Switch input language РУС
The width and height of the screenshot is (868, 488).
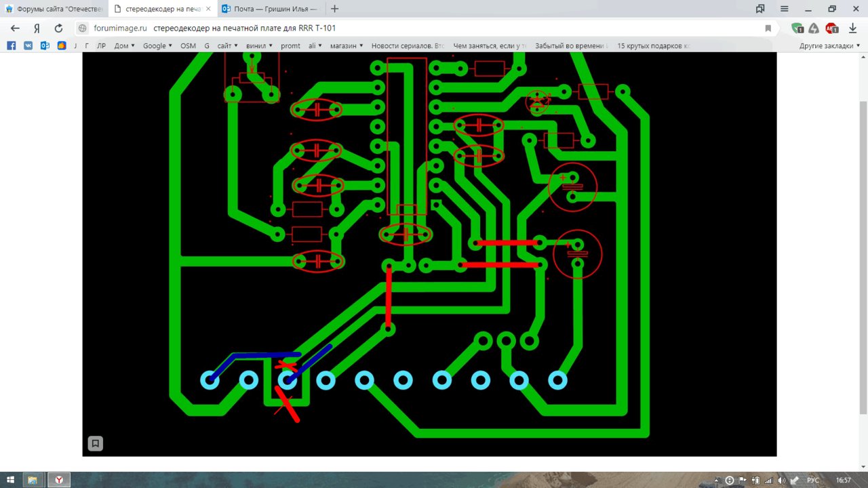coord(813,480)
